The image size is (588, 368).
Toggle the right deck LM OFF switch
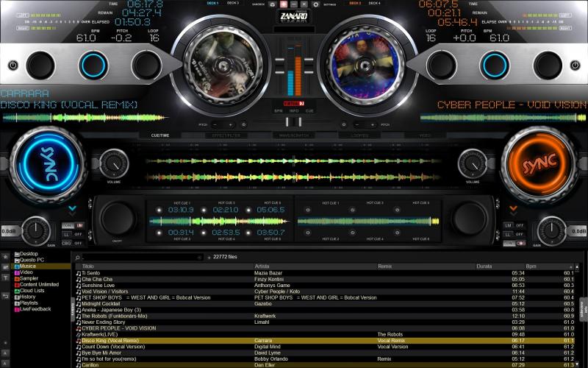pos(514,226)
